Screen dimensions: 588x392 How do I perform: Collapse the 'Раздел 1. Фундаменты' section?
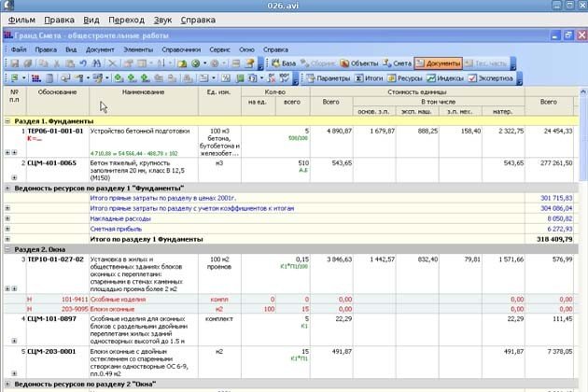(8, 121)
